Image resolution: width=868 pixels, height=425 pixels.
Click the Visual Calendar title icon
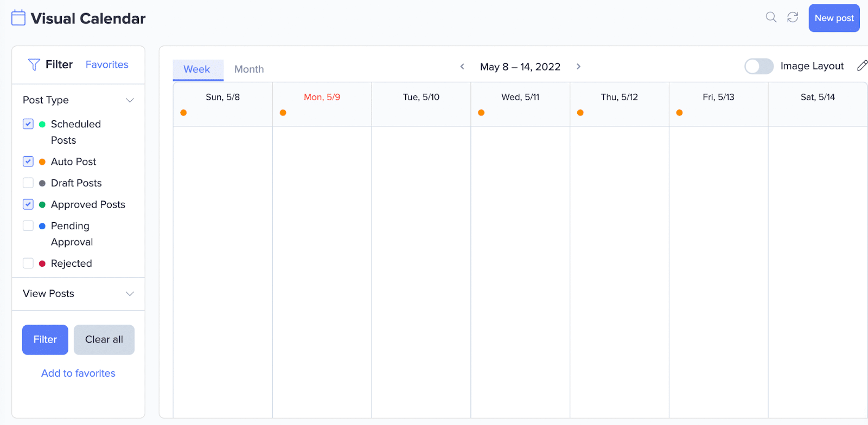pos(18,18)
